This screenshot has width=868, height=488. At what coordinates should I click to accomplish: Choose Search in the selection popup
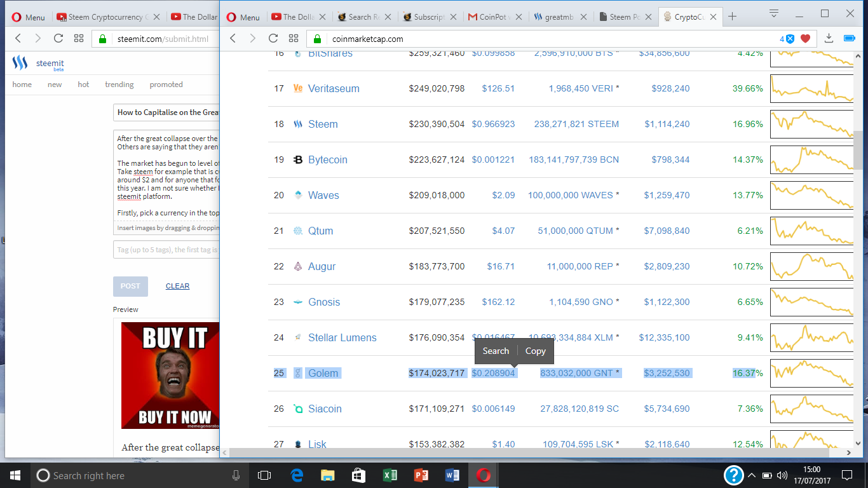[496, 351]
